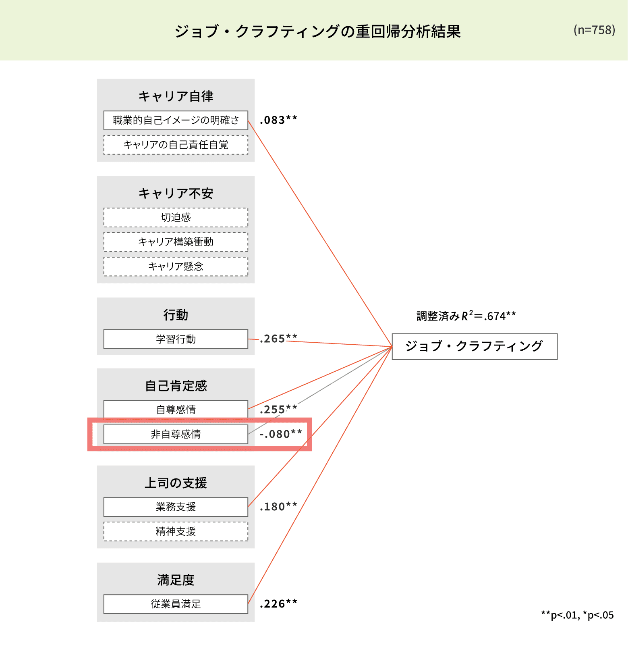Image resolution: width=628 pixels, height=672 pixels.
Task: Select the 従業員満足 box
Action: tap(176, 604)
